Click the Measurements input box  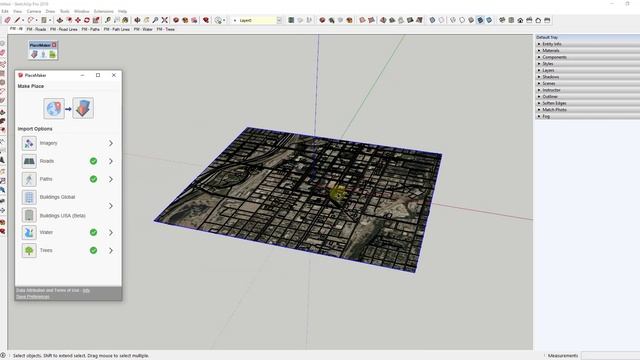click(x=611, y=356)
